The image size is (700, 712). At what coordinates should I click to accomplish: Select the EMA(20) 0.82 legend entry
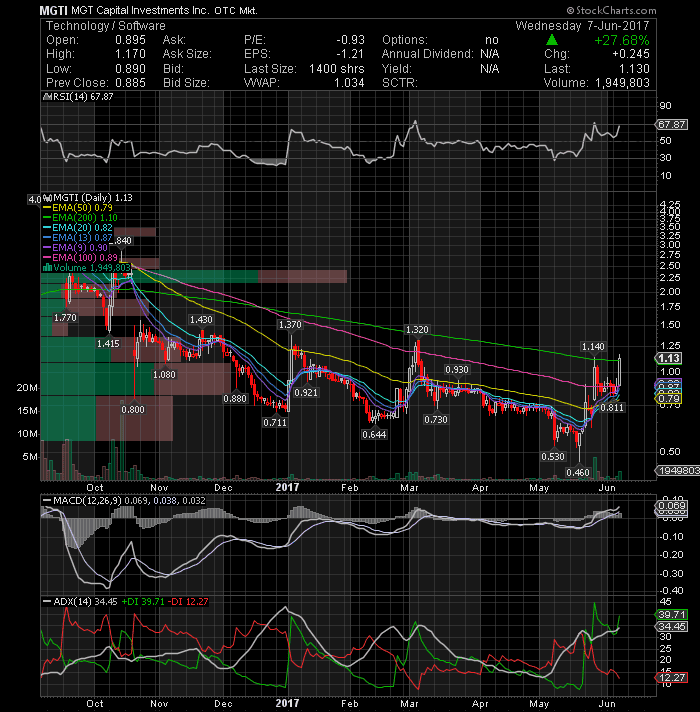(x=78, y=227)
